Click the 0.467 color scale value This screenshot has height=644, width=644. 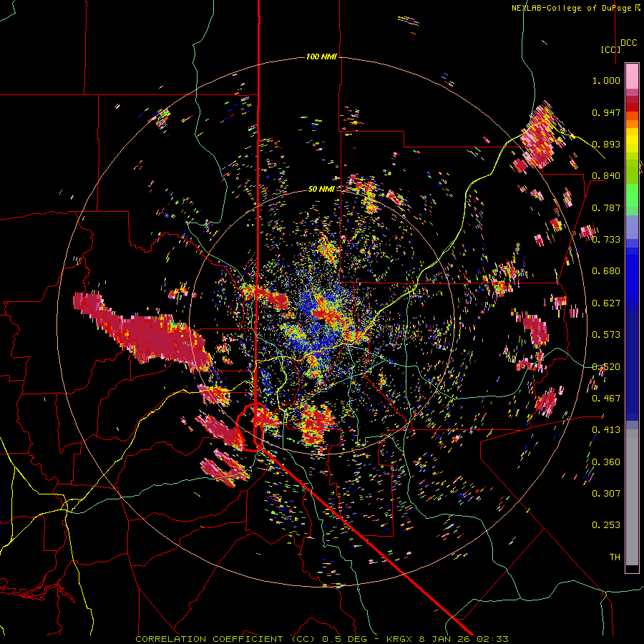[x=606, y=399]
